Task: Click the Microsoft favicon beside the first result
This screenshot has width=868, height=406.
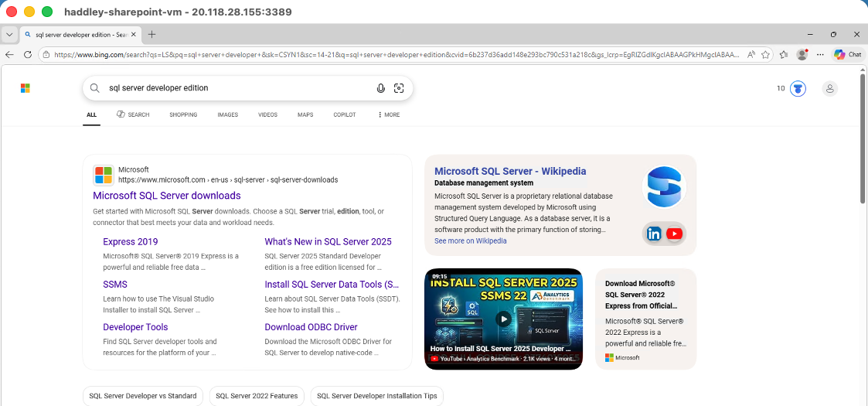Action: click(x=103, y=175)
